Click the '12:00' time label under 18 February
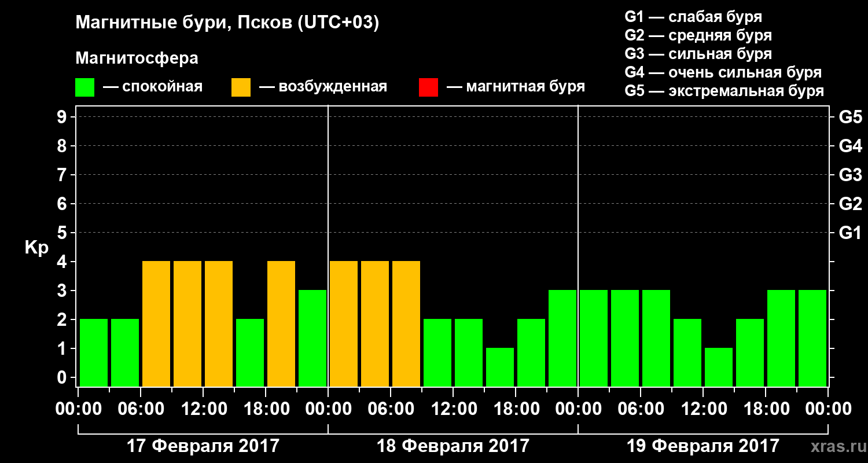The height and width of the screenshot is (463, 868). point(453,409)
